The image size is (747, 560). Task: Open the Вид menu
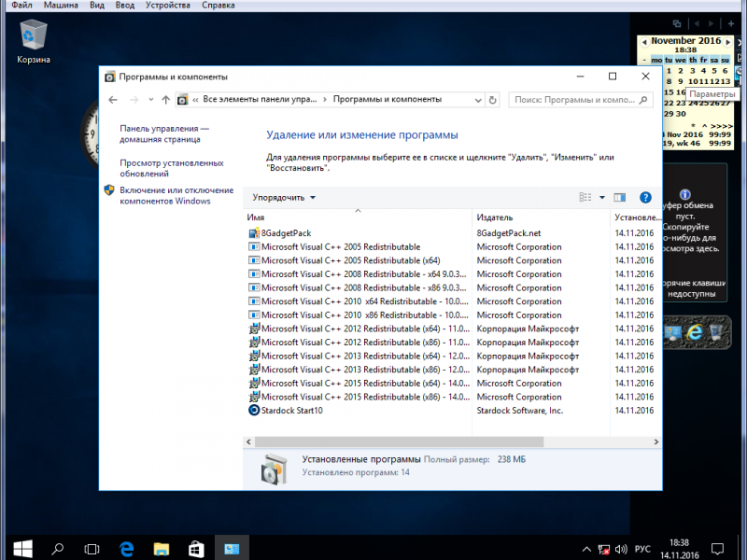[97, 6]
